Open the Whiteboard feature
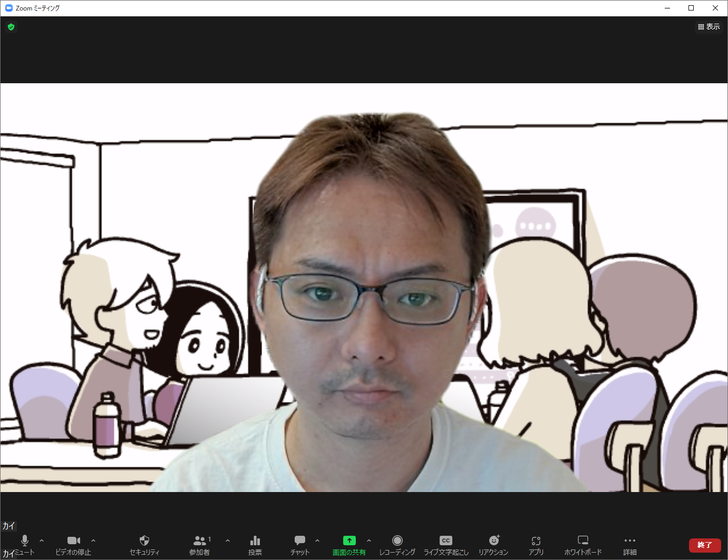The width and height of the screenshot is (728, 560). [x=583, y=544]
